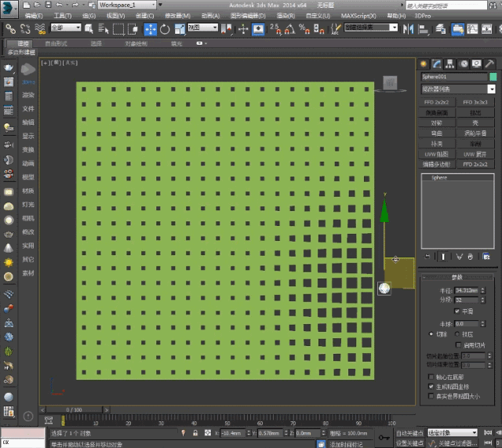Enable the Base To Pivot checkbox
Viewport: 502px width, 448px height.
click(x=431, y=377)
